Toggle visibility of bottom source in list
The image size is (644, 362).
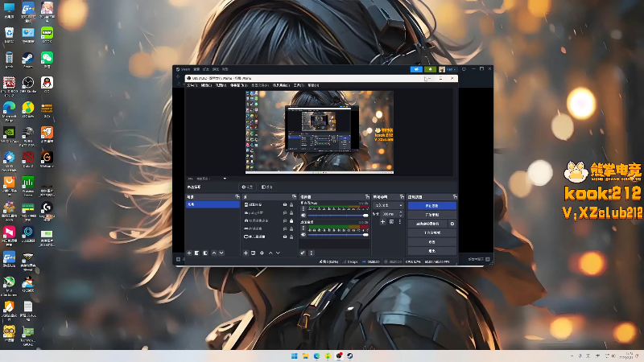click(285, 237)
